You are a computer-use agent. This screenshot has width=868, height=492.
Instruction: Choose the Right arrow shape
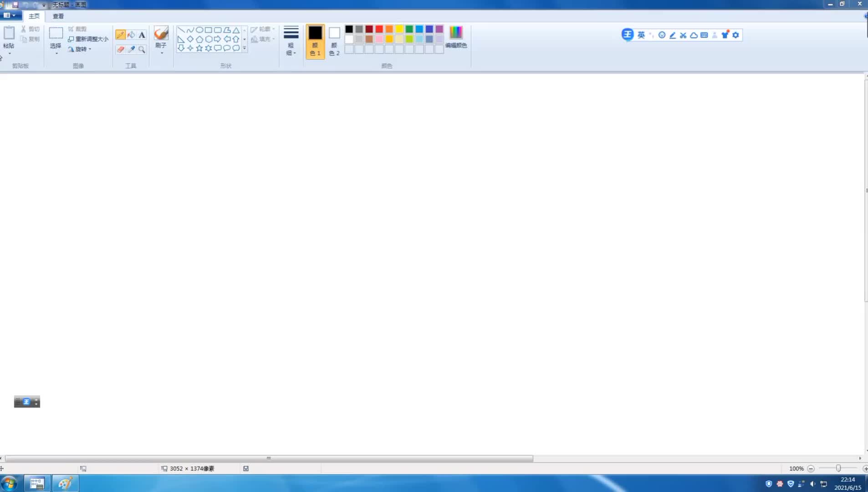tap(218, 39)
